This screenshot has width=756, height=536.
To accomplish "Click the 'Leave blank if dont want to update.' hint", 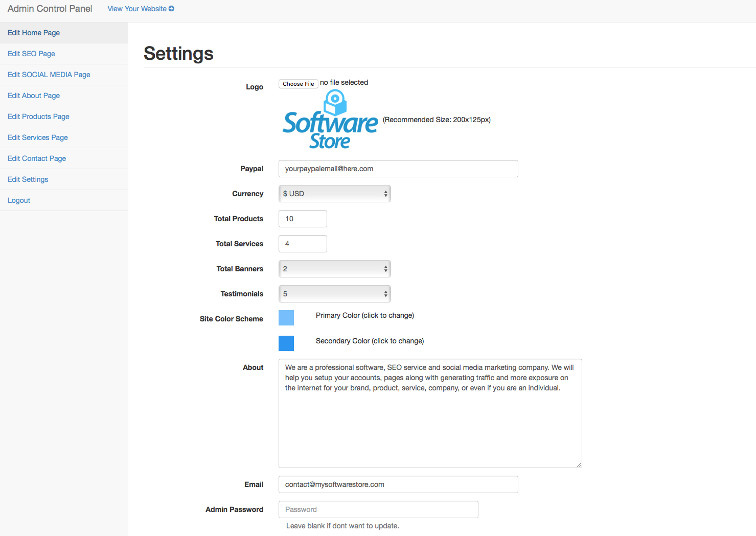I will click(x=342, y=526).
